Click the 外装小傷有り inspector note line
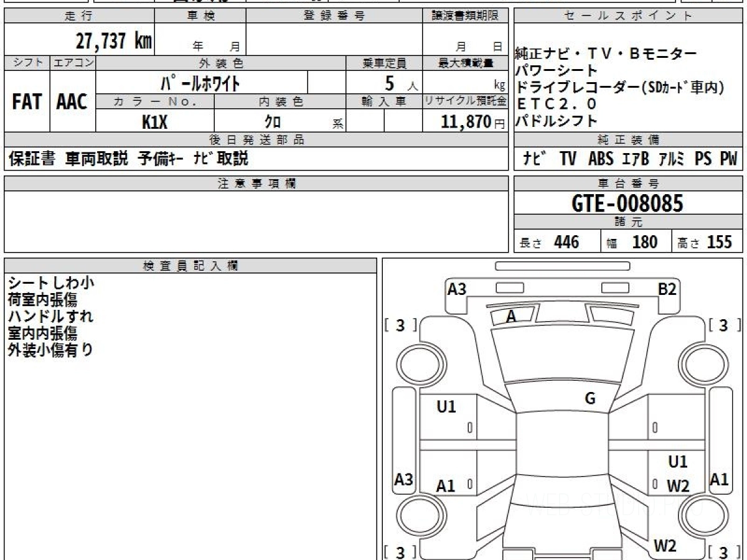This screenshot has width=747, height=560. (x=50, y=350)
